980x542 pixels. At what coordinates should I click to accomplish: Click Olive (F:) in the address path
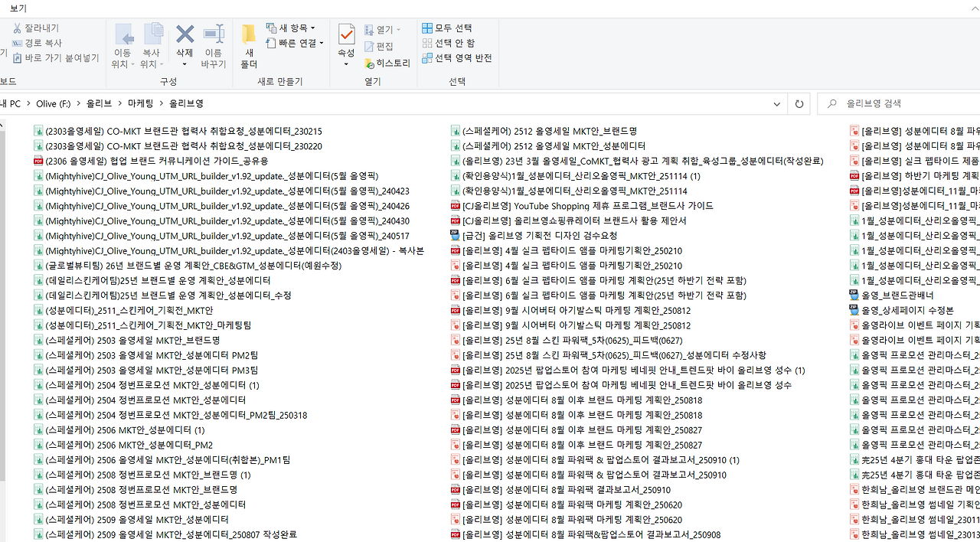(x=53, y=103)
